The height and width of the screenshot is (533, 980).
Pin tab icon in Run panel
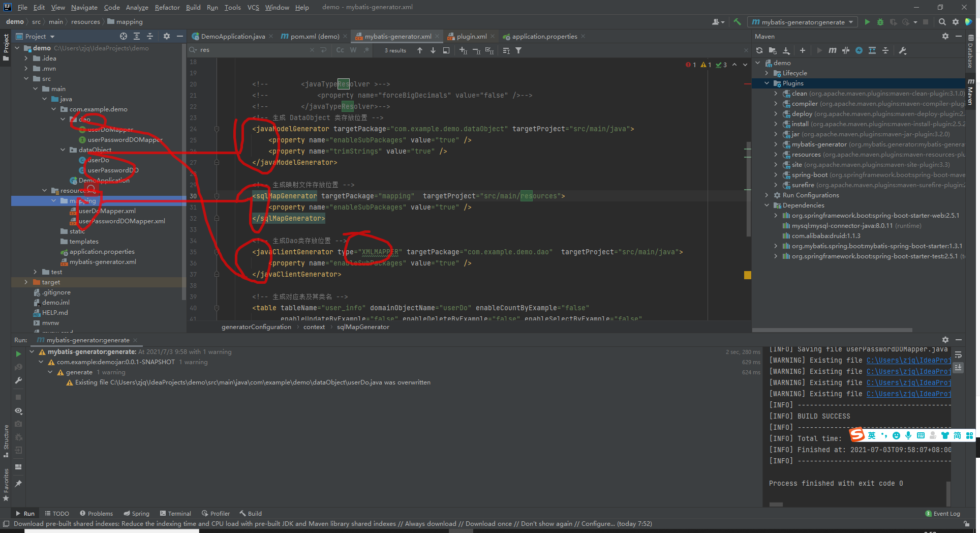[x=18, y=483]
